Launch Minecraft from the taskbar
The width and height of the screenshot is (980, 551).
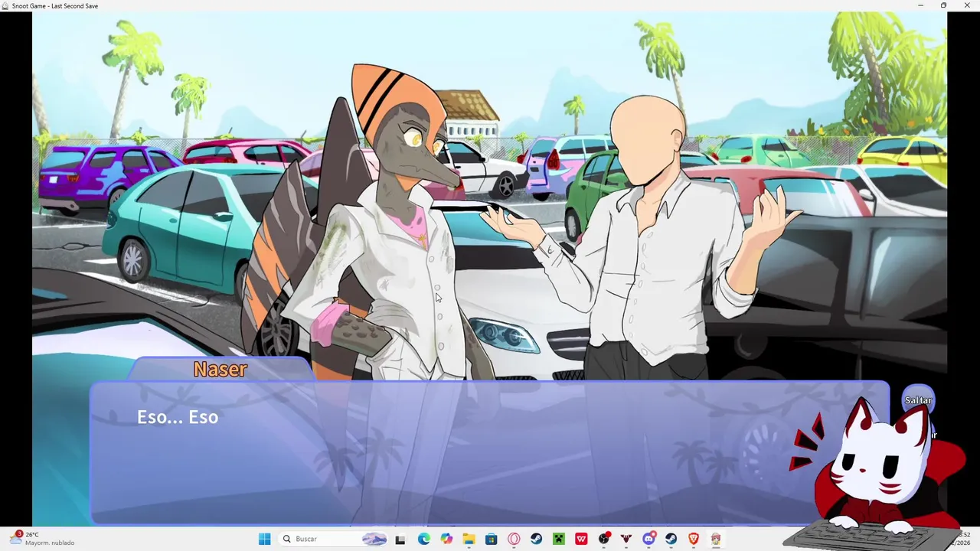559,539
